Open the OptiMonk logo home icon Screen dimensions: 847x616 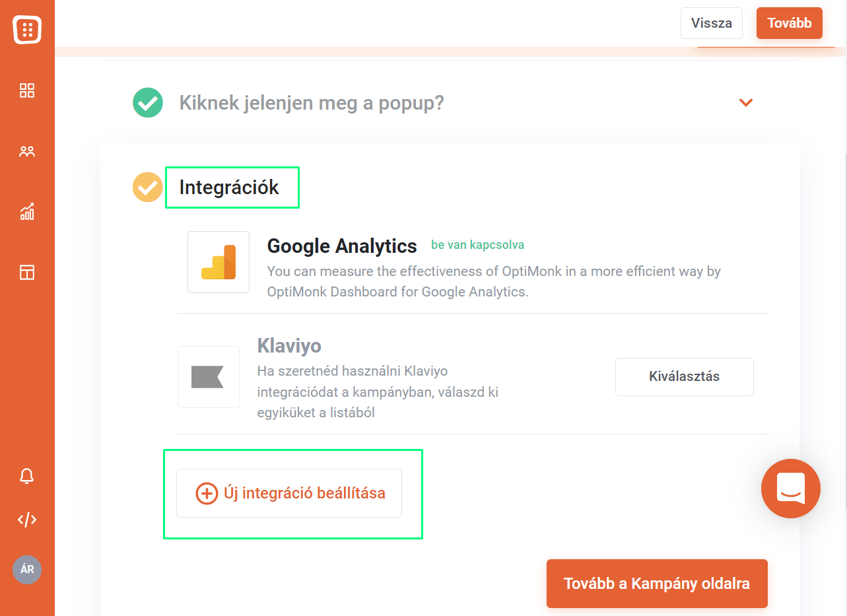coord(27,30)
